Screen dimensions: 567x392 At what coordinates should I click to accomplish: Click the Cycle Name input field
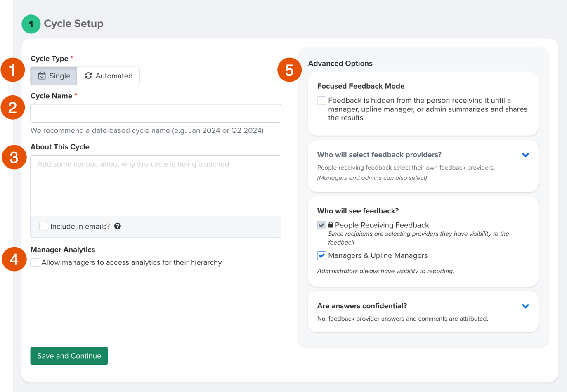click(x=156, y=113)
